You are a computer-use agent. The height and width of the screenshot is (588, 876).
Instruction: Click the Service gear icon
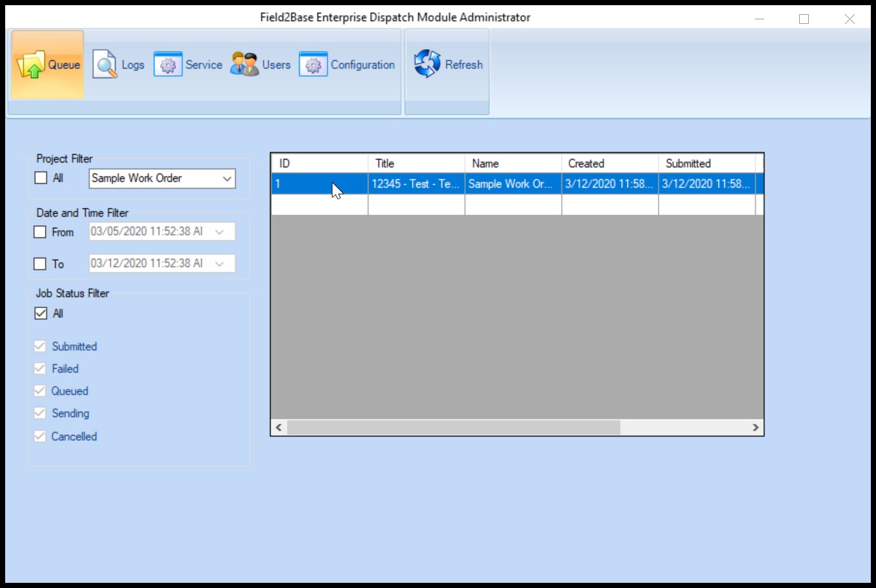(x=168, y=65)
